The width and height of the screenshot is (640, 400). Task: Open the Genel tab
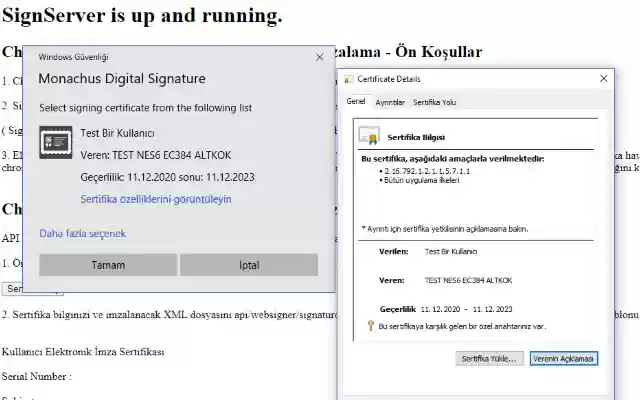pos(356,101)
